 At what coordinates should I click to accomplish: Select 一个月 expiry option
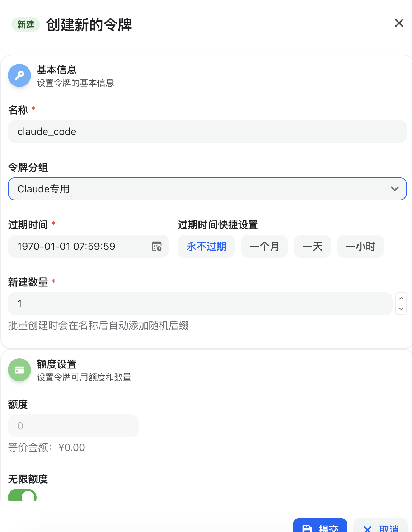pos(264,246)
